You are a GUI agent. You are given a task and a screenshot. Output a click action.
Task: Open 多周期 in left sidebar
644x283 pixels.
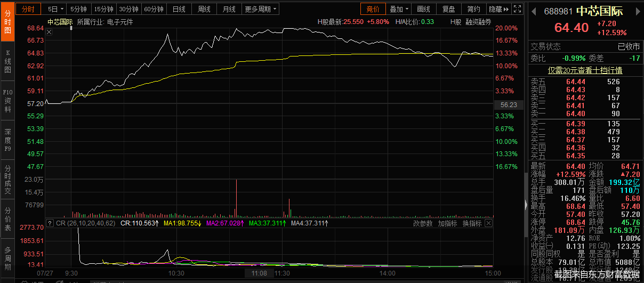pyautogui.click(x=7, y=258)
